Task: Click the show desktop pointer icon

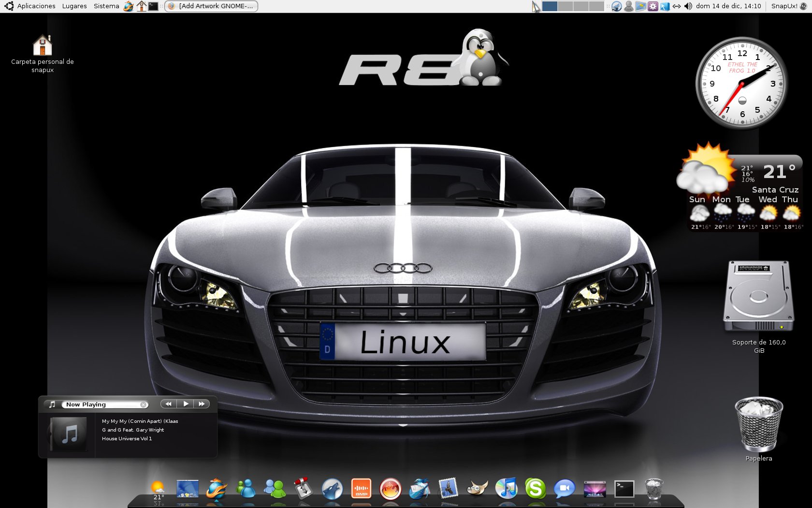Action: coord(536,6)
